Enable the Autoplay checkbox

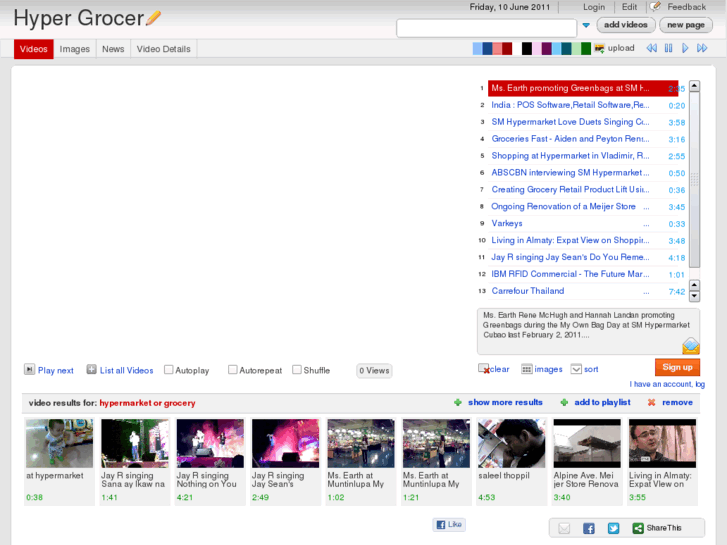[169, 370]
